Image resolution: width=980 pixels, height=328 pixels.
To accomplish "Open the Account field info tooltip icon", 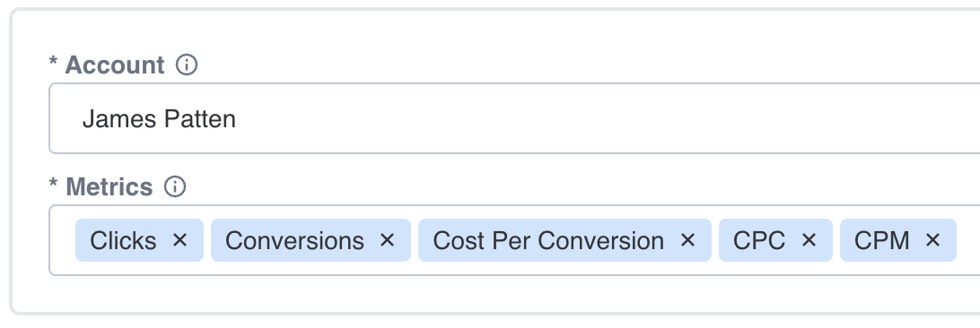I will [x=187, y=65].
